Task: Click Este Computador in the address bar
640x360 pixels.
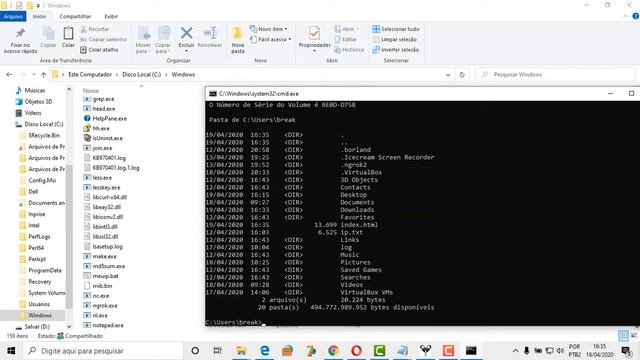Action: coord(90,75)
